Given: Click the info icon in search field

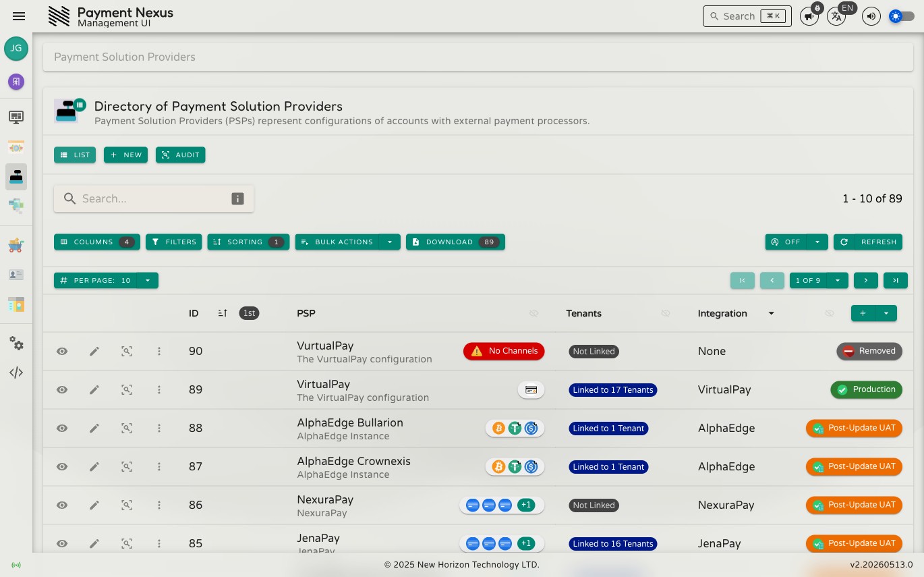Looking at the screenshot, I should click(237, 198).
